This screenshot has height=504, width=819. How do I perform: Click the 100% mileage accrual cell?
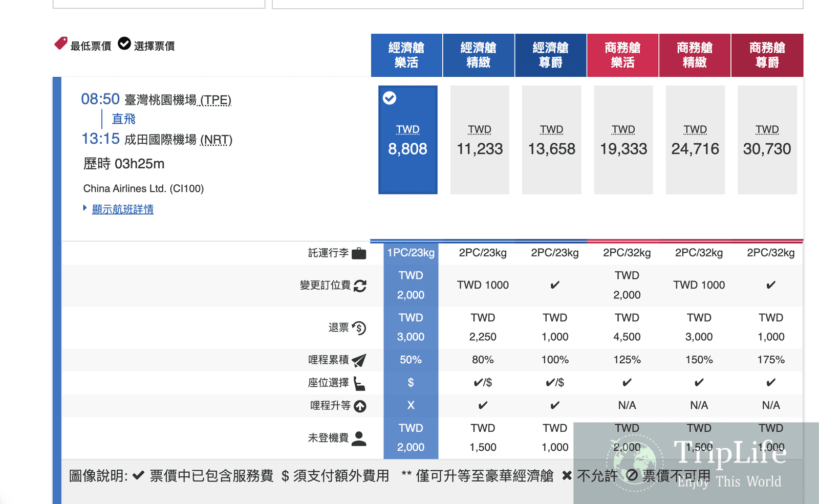[555, 360]
